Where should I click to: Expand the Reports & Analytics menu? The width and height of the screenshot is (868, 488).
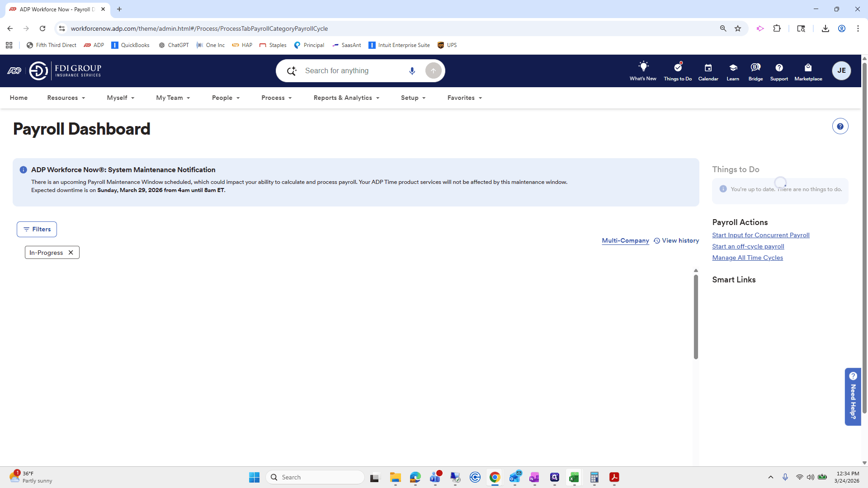(346, 98)
